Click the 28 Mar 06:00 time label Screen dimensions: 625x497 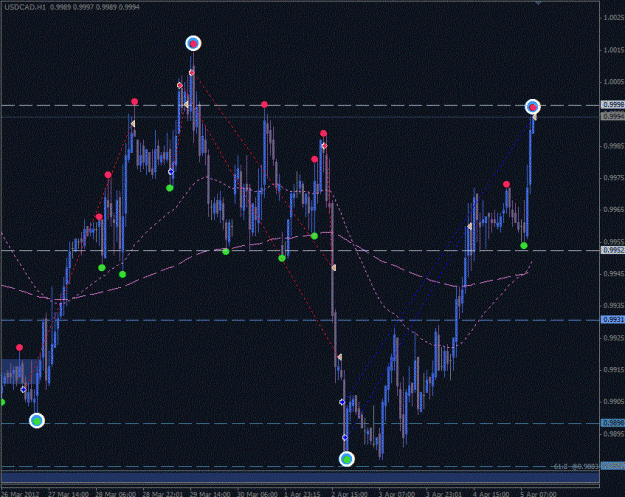point(116,494)
